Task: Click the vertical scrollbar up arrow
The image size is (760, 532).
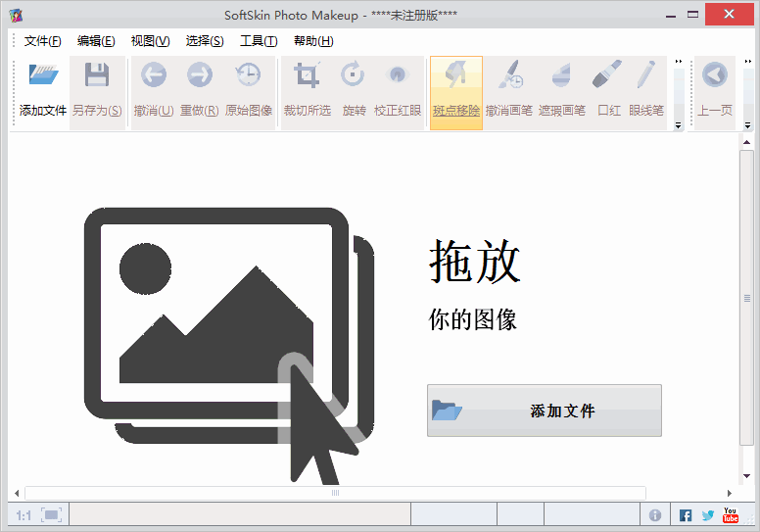Action: pyautogui.click(x=747, y=142)
